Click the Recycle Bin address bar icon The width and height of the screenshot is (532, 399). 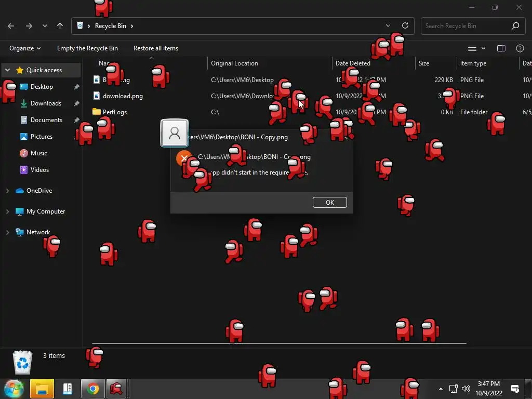point(80,26)
